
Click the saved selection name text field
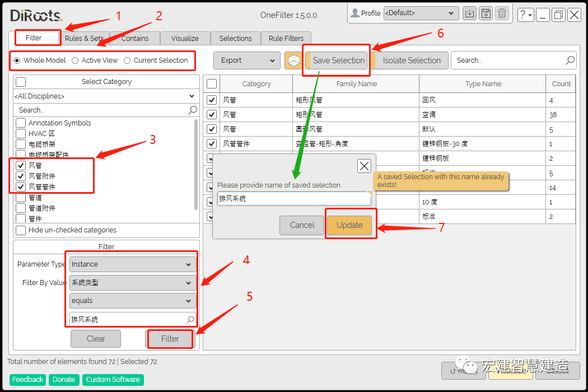pos(293,199)
